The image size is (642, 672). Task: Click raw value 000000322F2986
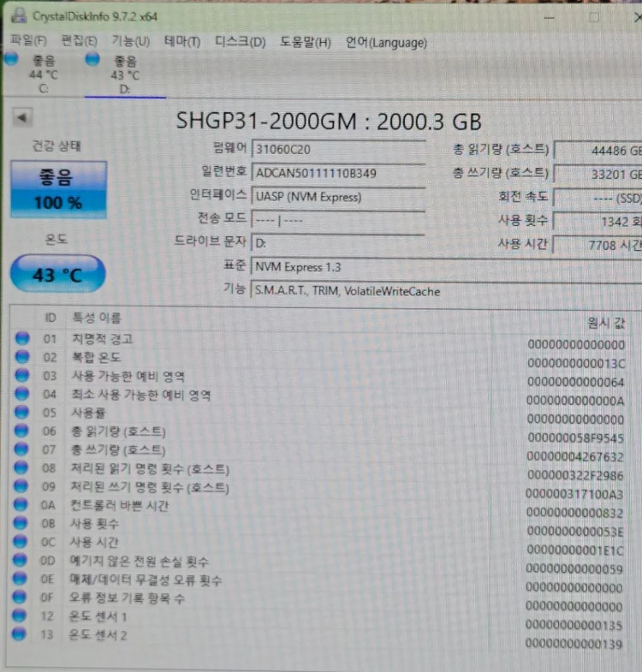(x=575, y=475)
